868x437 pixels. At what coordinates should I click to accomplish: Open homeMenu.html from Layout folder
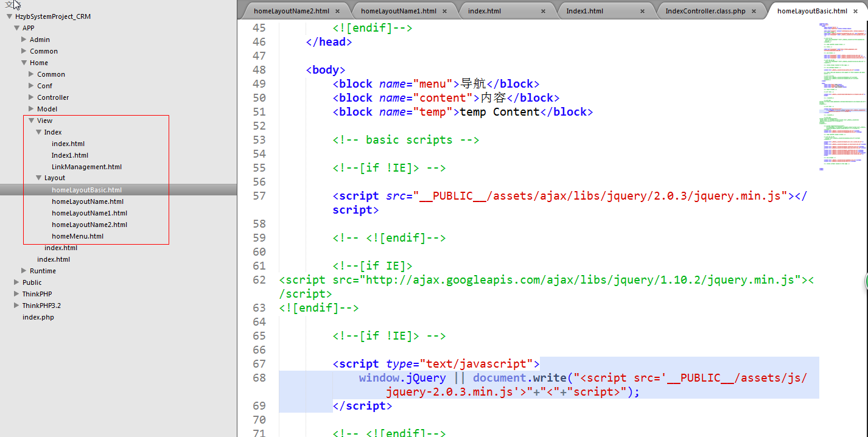tap(77, 236)
